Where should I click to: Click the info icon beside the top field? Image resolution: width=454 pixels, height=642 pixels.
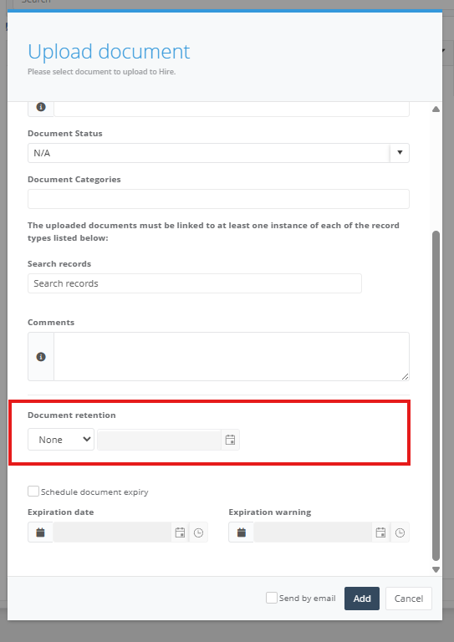coord(41,107)
